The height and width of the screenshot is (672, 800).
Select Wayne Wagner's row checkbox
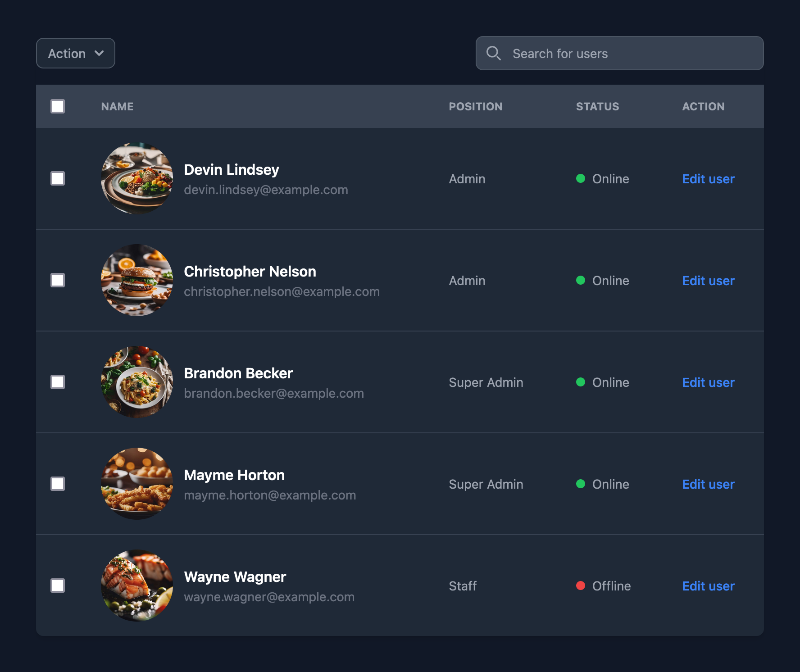coord(58,586)
